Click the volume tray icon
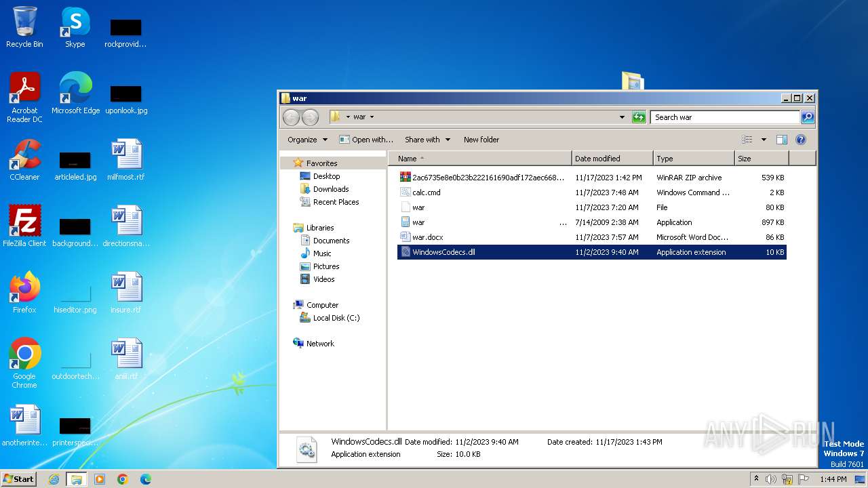Image resolution: width=868 pixels, height=488 pixels. pyautogui.click(x=770, y=479)
